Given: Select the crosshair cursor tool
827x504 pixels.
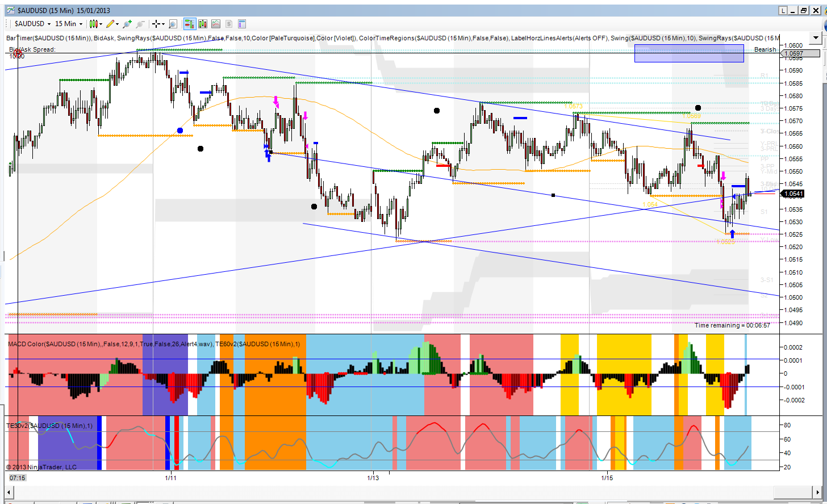Looking at the screenshot, I should pos(156,24).
